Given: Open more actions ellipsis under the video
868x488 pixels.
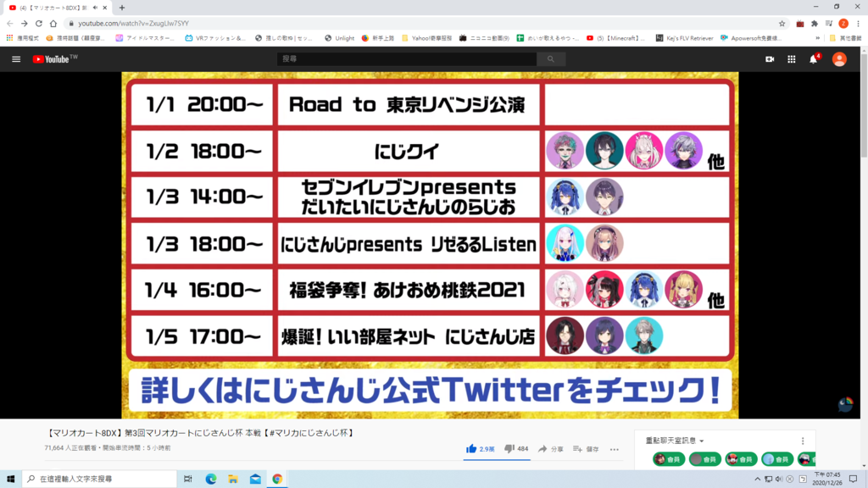Looking at the screenshot, I should [615, 449].
